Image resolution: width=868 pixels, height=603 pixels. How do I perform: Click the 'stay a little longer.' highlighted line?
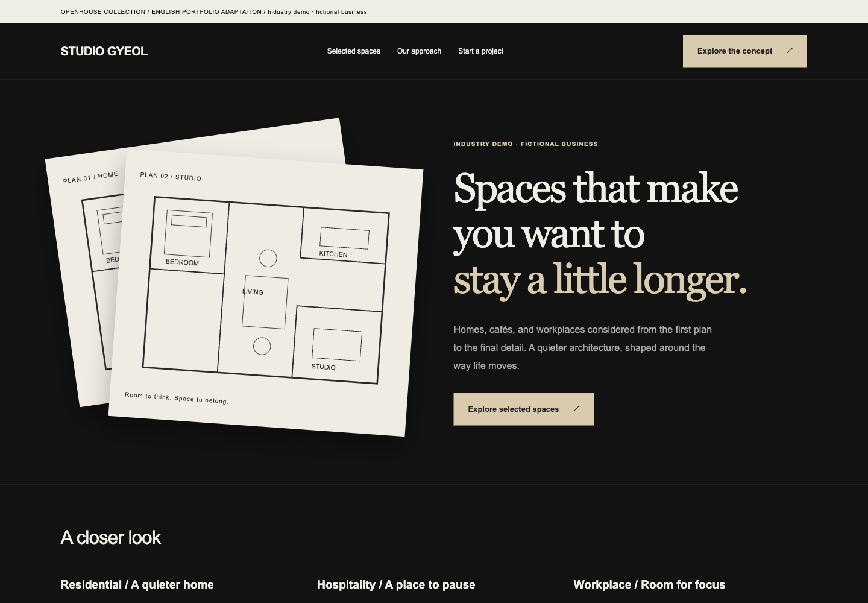(x=600, y=279)
